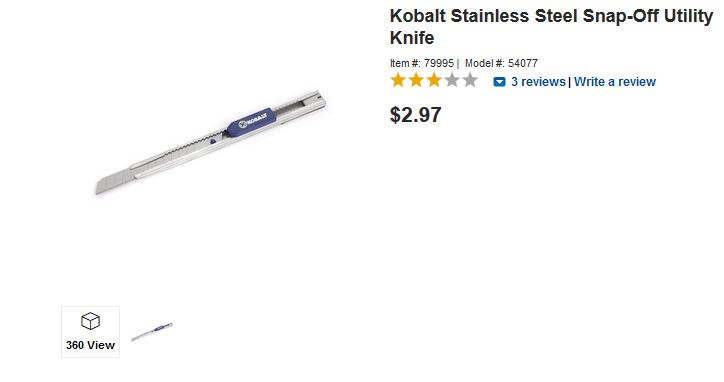This screenshot has width=724, height=382.
Task: Open the 3 reviews link
Action: (x=538, y=82)
